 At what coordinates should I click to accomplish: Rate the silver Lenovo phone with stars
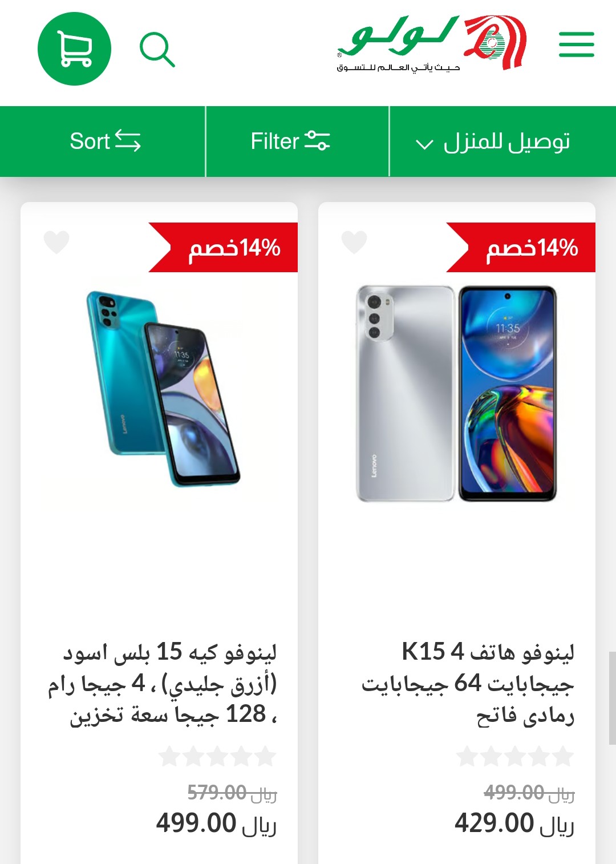[x=515, y=757]
